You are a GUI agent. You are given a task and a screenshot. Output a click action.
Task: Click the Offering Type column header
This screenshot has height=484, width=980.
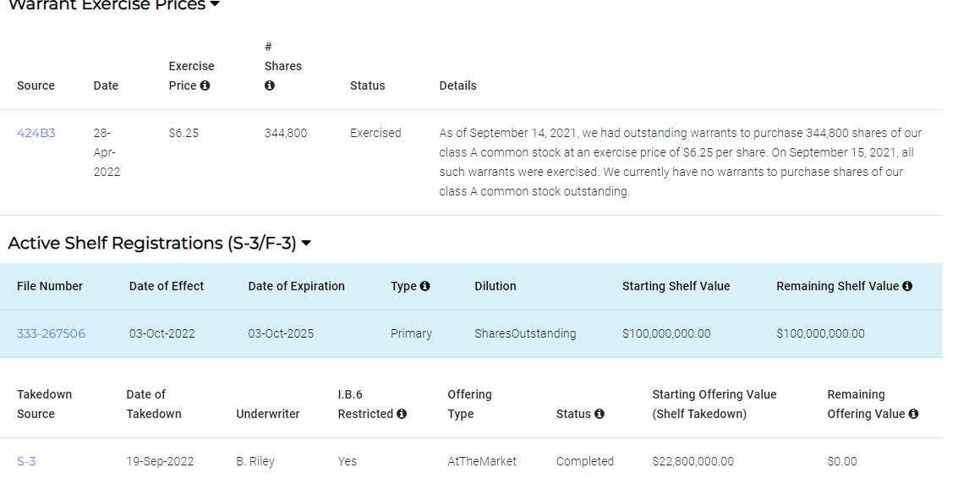469,404
